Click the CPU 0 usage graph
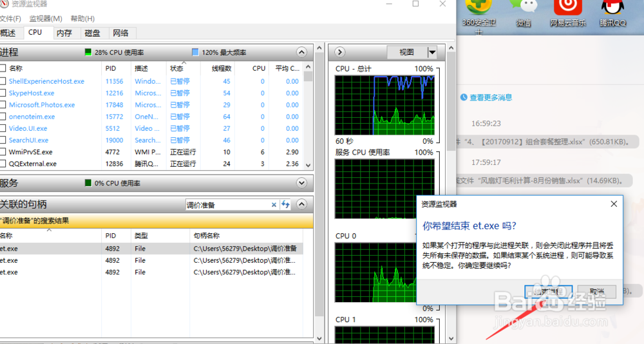This screenshot has width=644, height=344. tap(375, 272)
